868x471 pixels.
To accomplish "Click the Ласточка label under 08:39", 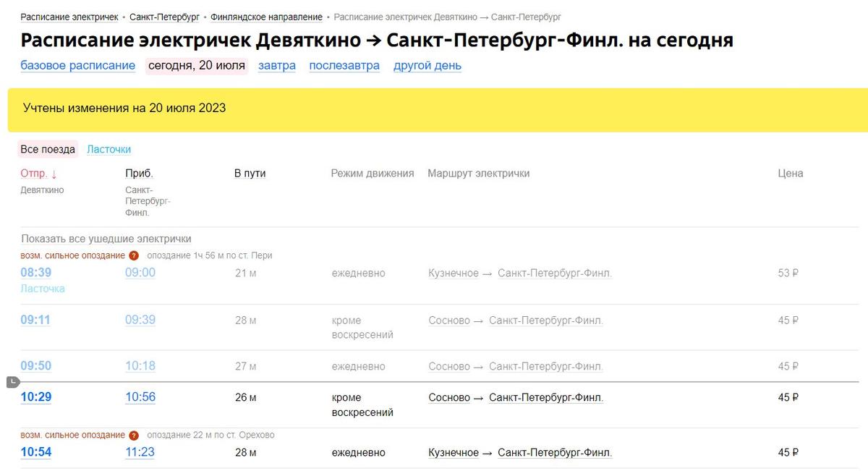I will [43, 289].
